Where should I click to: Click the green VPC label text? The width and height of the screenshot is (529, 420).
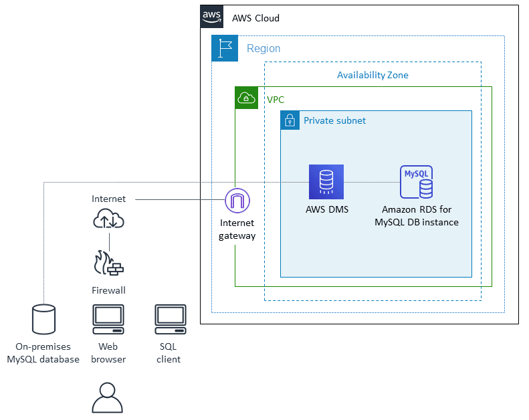(x=276, y=100)
